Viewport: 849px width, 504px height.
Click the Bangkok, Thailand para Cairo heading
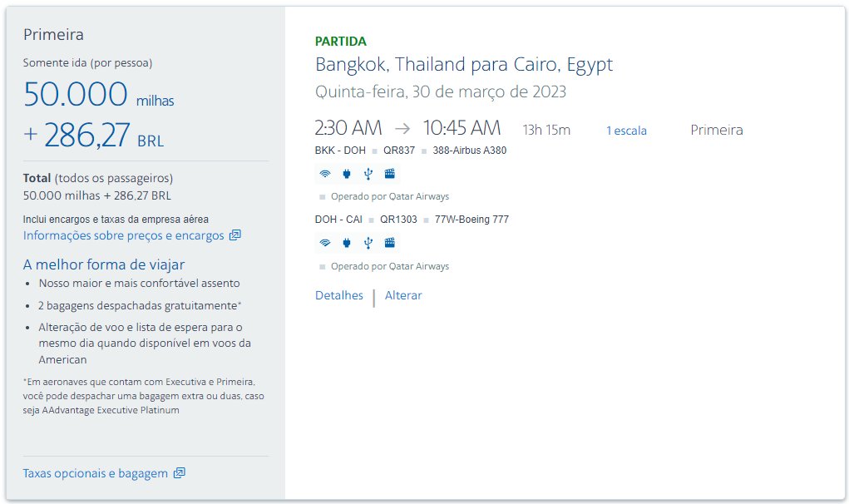coord(464,64)
